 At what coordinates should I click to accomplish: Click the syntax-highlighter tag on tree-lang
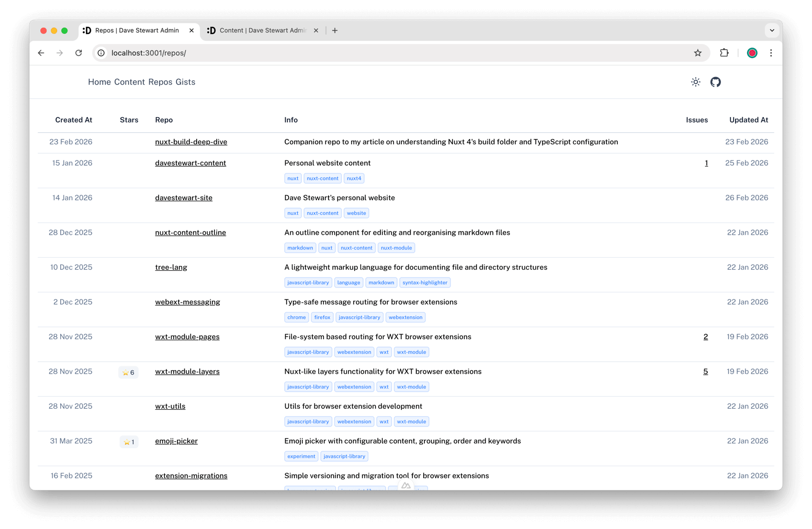425,283
